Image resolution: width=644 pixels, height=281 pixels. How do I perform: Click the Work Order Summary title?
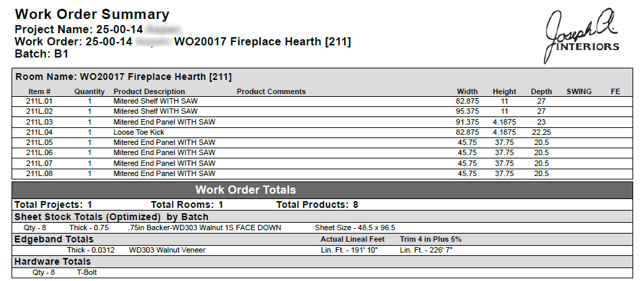click(92, 14)
